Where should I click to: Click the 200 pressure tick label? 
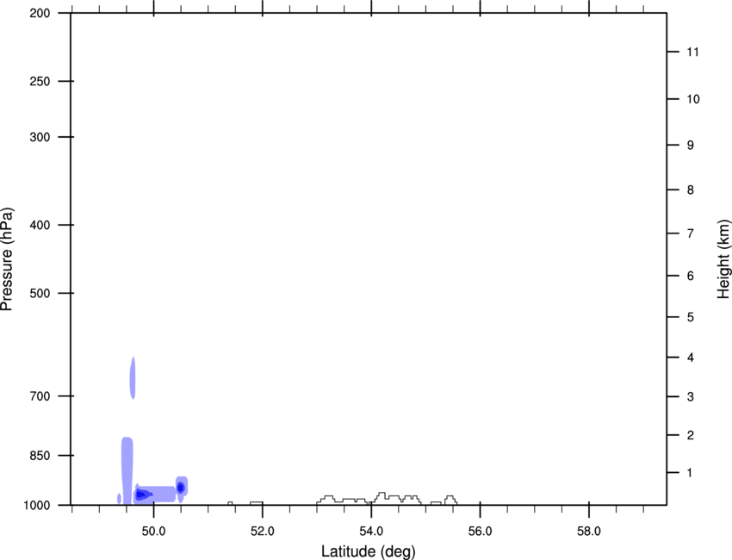tap(40, 13)
